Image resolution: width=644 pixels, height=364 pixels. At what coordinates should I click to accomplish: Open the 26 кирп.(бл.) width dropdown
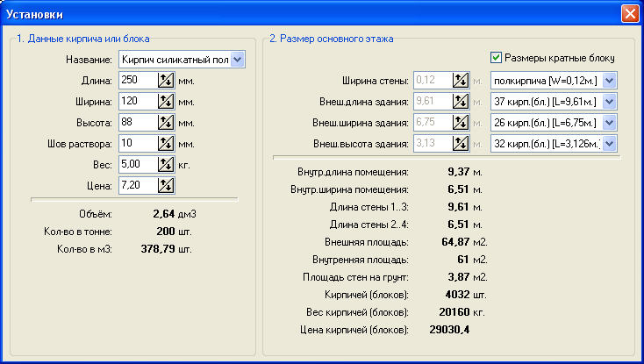coord(609,122)
